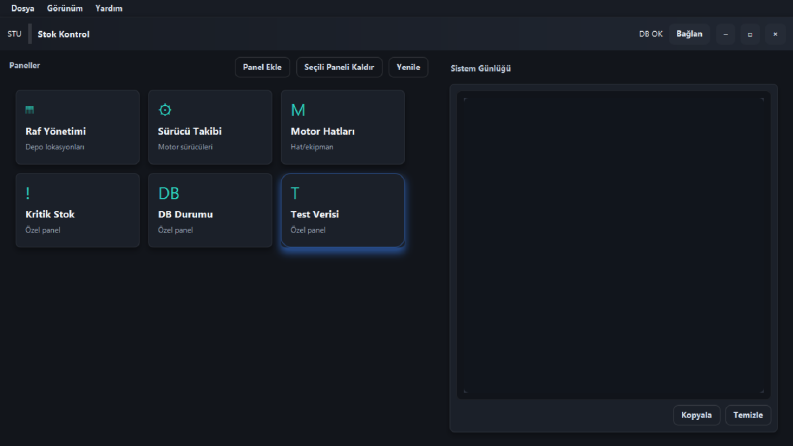Click Özel panel subtitle under Kritik Stok
This screenshot has width=793, height=446.
pos(42,230)
